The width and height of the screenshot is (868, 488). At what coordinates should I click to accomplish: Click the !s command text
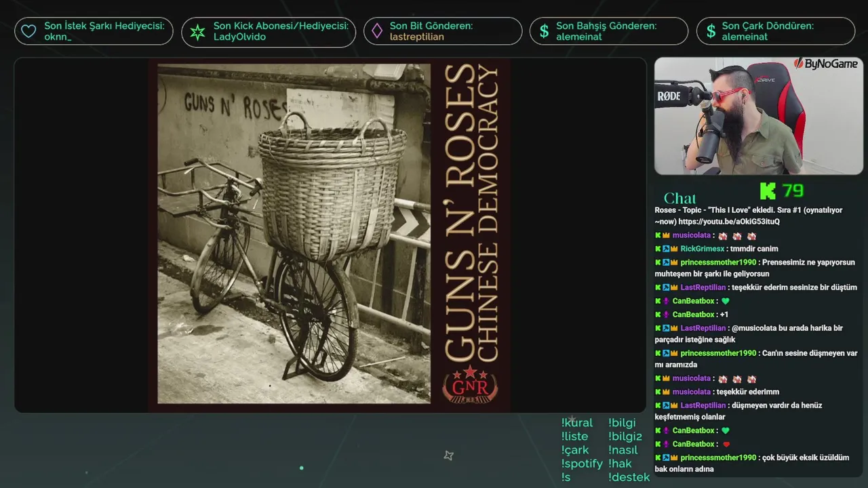(566, 477)
